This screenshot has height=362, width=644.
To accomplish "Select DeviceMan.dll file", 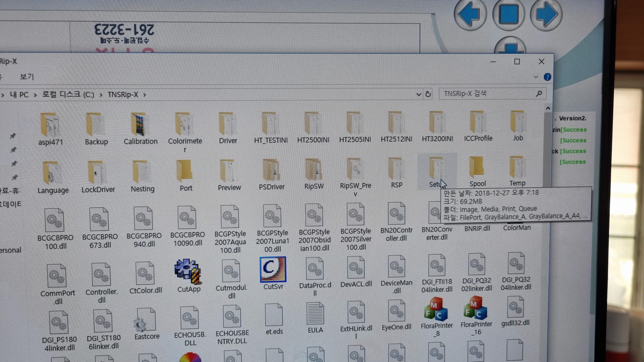I will (x=396, y=275).
